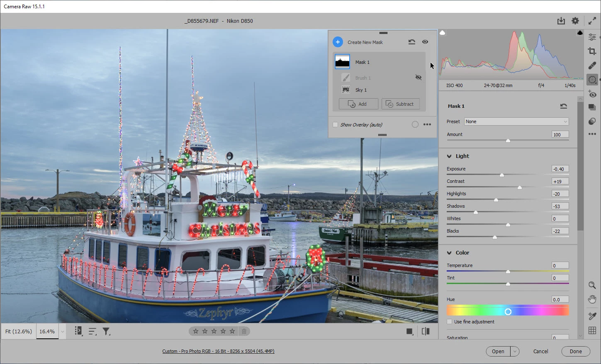601x364 pixels.
Task: Click the 16.4% zoom field
Action: pyautogui.click(x=48, y=332)
